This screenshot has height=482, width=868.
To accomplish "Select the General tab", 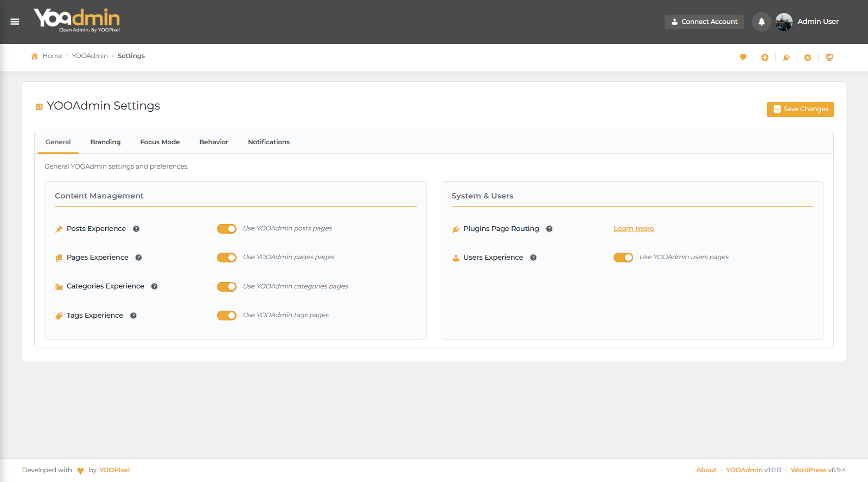I will tap(58, 142).
